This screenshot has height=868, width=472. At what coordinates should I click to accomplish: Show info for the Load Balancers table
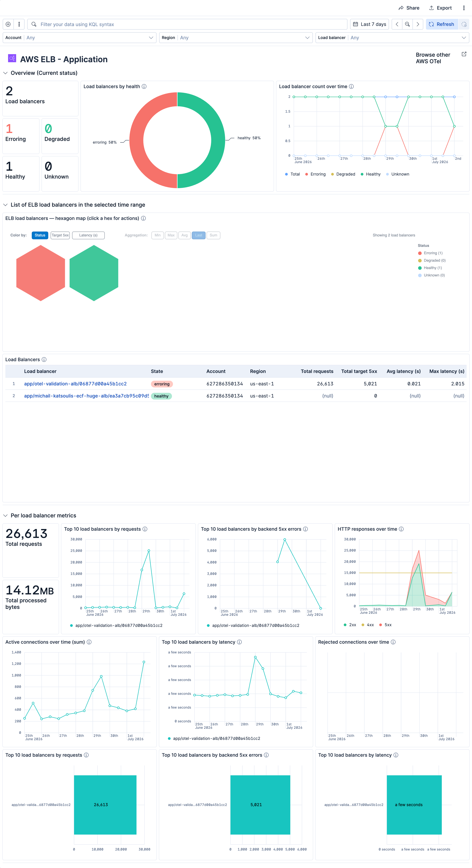coord(44,360)
